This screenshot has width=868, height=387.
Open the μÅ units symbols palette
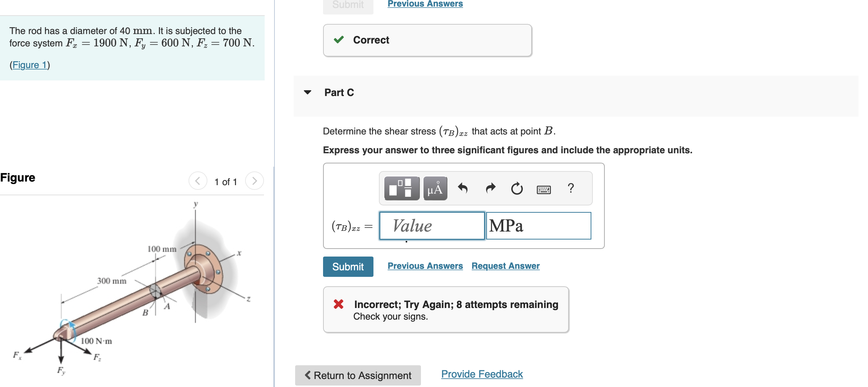point(435,188)
